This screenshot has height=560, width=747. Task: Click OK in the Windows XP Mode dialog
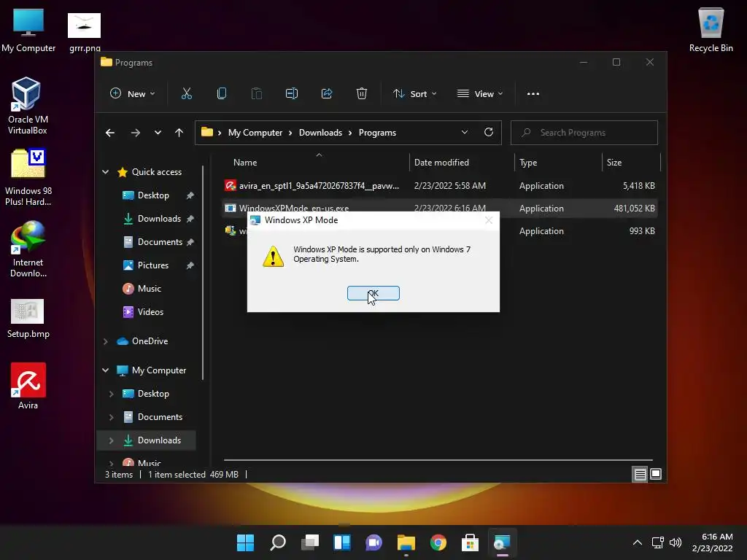point(373,293)
